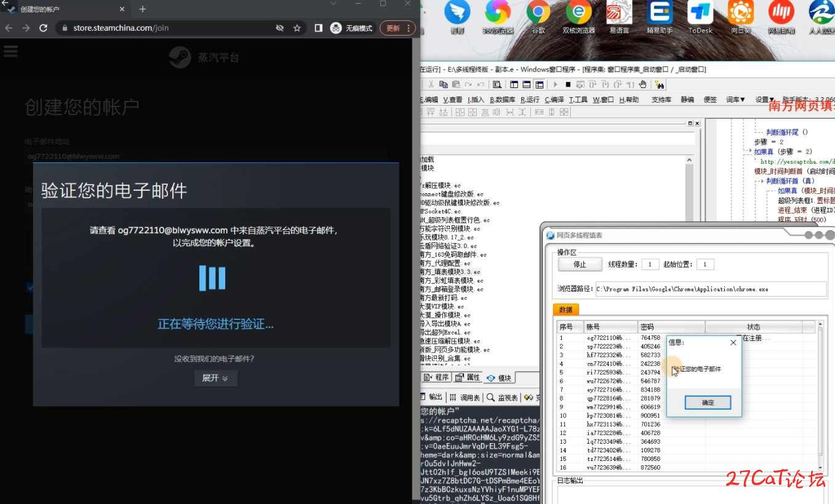The width and height of the screenshot is (835, 504).
Task: Open T.工具 menu in IDE
Action: tap(578, 99)
